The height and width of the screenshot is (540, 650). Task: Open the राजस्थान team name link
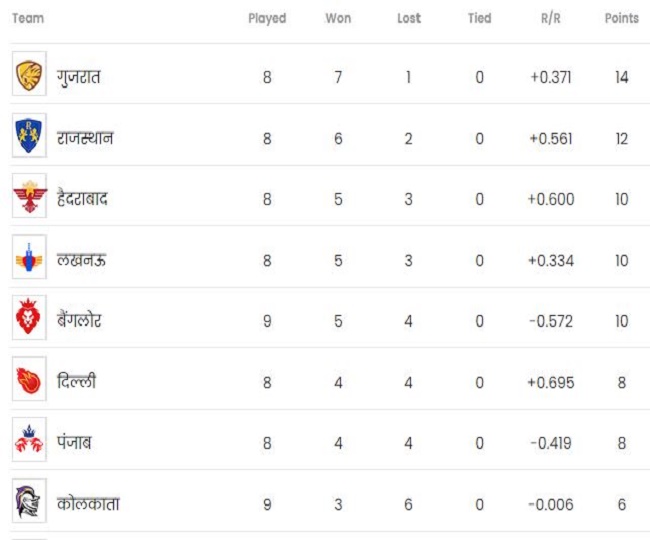click(85, 138)
